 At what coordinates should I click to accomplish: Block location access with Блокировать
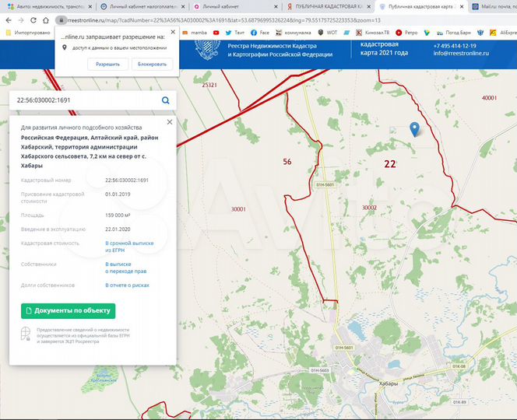153,64
